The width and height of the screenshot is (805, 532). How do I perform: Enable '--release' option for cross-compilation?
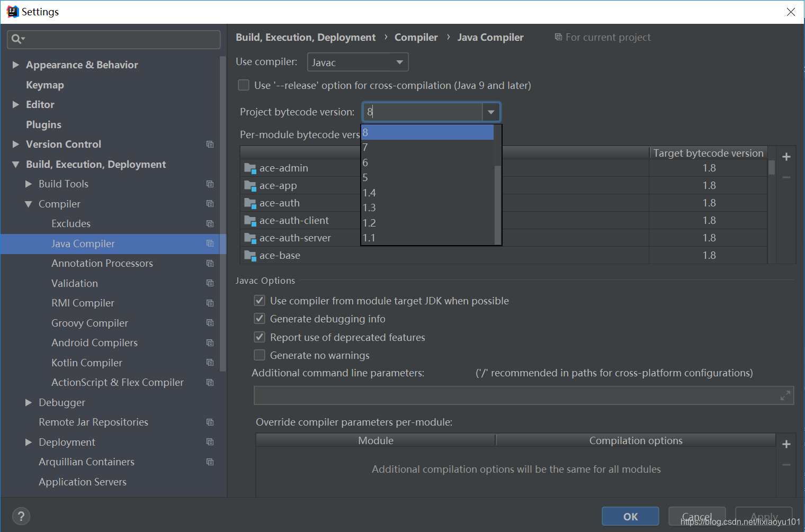(x=244, y=85)
